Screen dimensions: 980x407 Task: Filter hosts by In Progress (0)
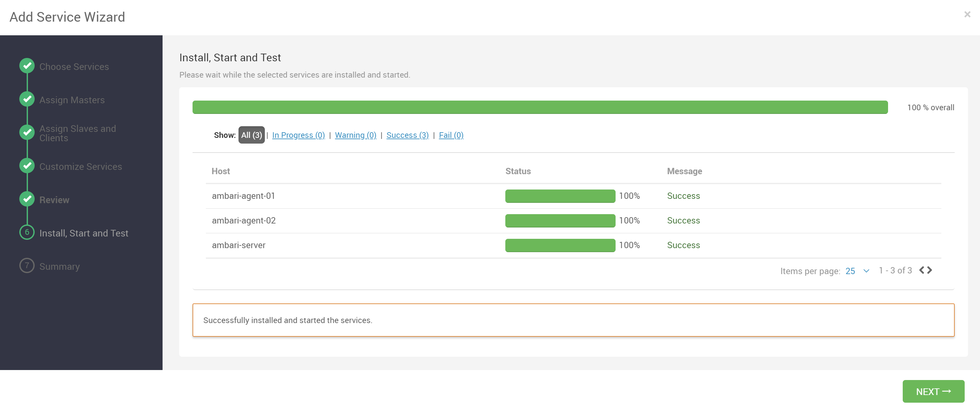298,135
